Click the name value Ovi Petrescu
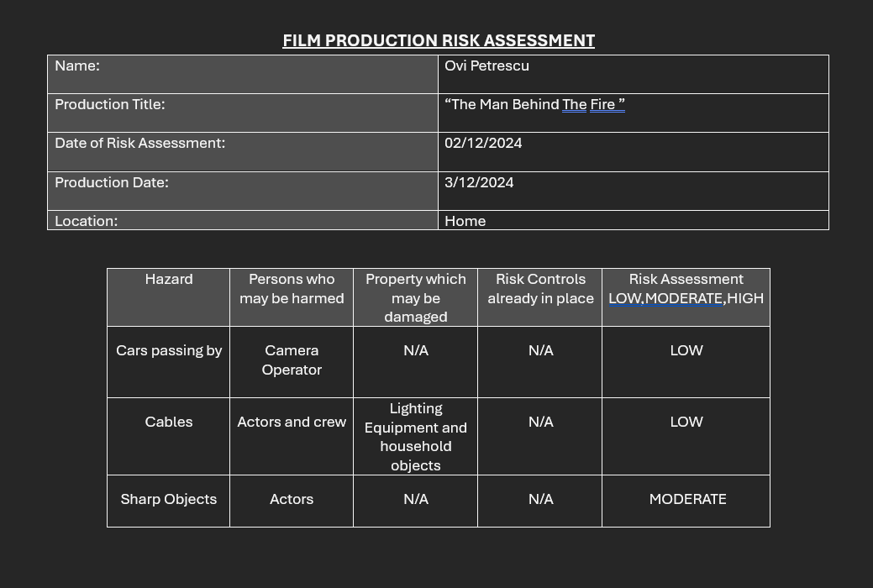Viewport: 873px width, 588px height. pos(486,66)
